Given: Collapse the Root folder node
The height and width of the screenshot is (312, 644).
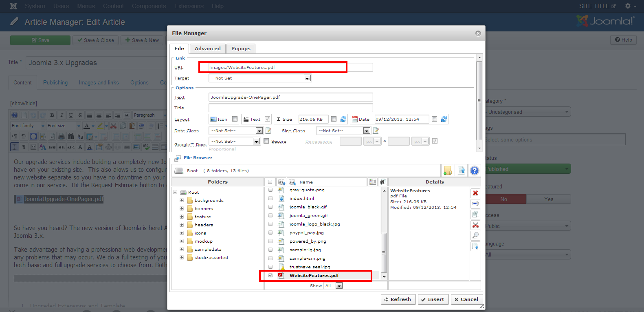Looking at the screenshot, I should (175, 192).
